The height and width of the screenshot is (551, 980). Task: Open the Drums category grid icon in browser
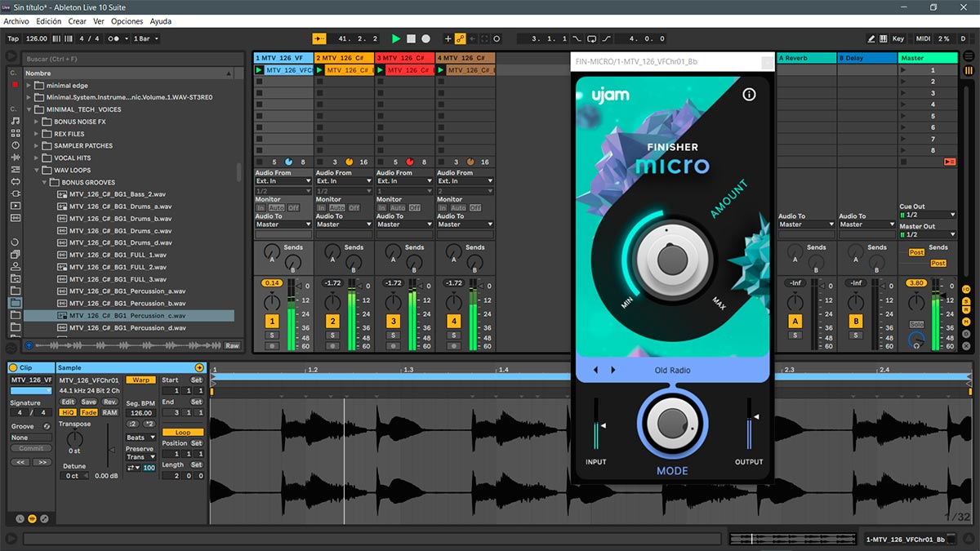coord(15,133)
